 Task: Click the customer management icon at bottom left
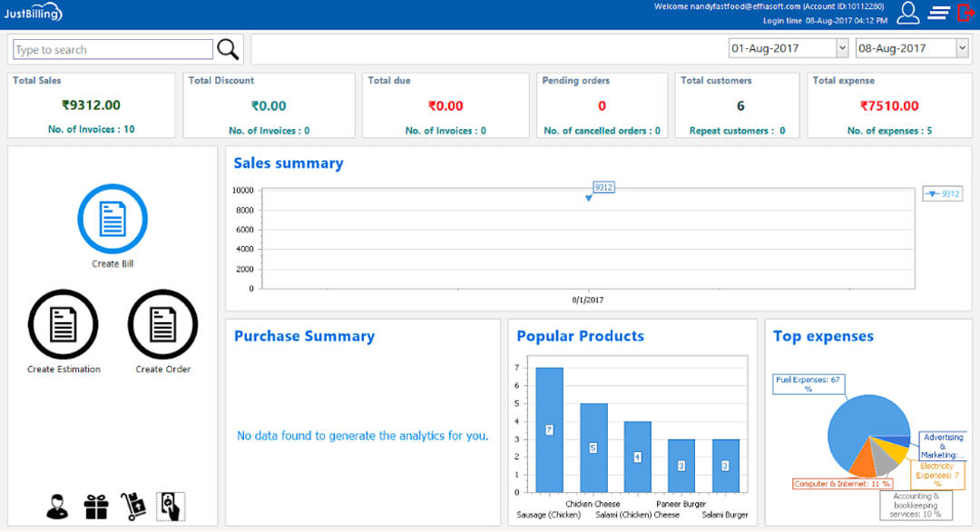tap(56, 506)
